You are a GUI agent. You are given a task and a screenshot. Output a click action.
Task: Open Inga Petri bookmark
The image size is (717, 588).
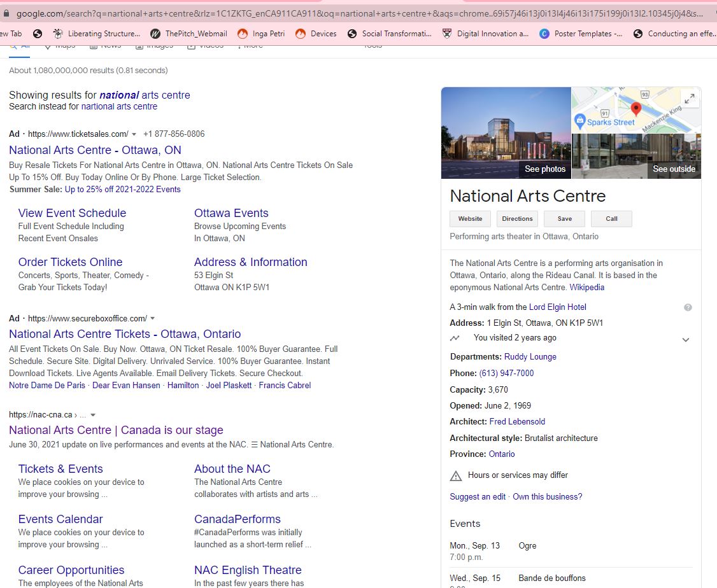(261, 33)
